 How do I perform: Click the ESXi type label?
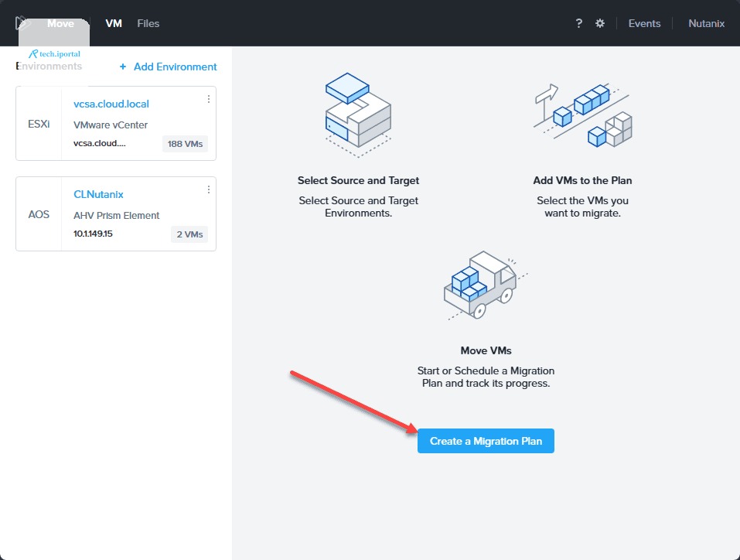(39, 124)
